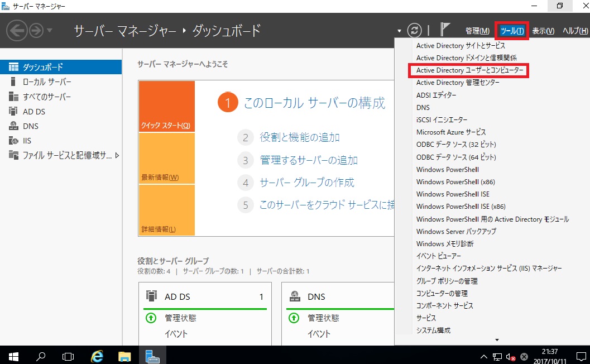
Task: Click 管理状態 in the AD DS tile
Action: coord(180,318)
